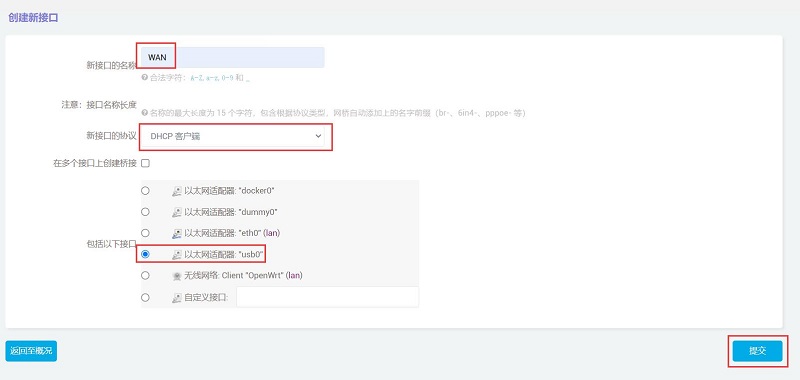Select the wireless Client OpenWrt radio button

[145, 275]
